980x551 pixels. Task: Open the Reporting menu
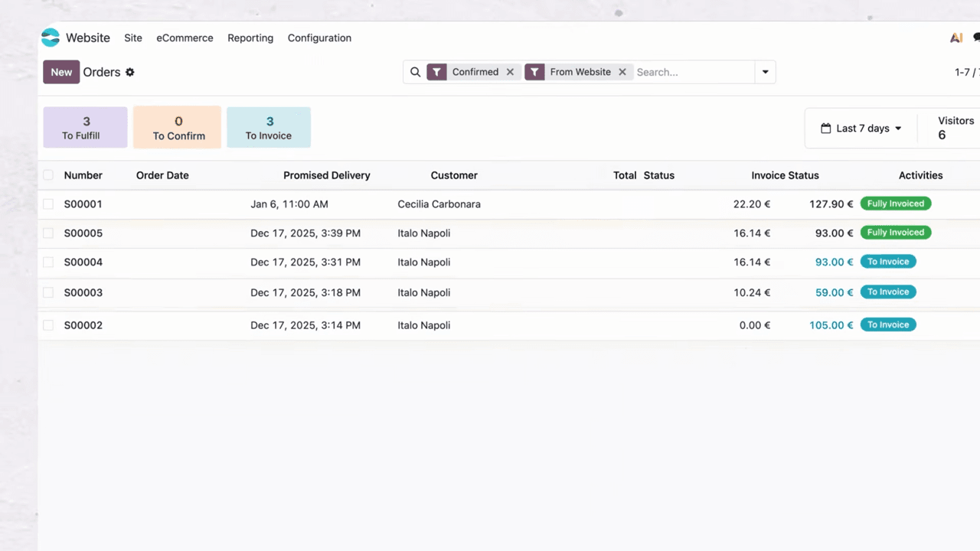tap(250, 37)
